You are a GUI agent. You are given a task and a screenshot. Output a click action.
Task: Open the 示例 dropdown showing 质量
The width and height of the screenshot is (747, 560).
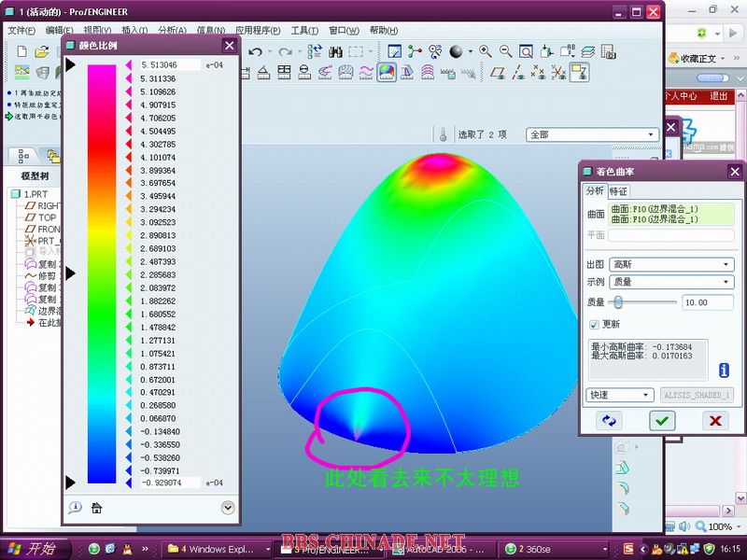tap(671, 282)
